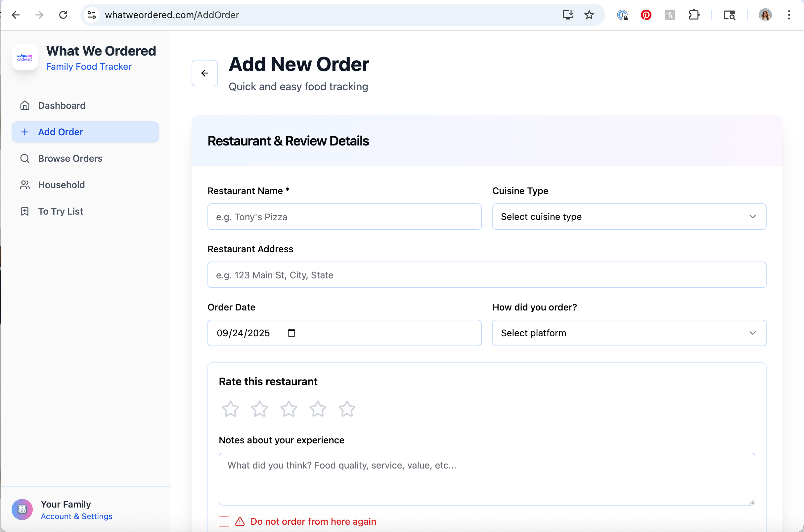Open the Account & Settings link
804x532 pixels.
click(76, 516)
